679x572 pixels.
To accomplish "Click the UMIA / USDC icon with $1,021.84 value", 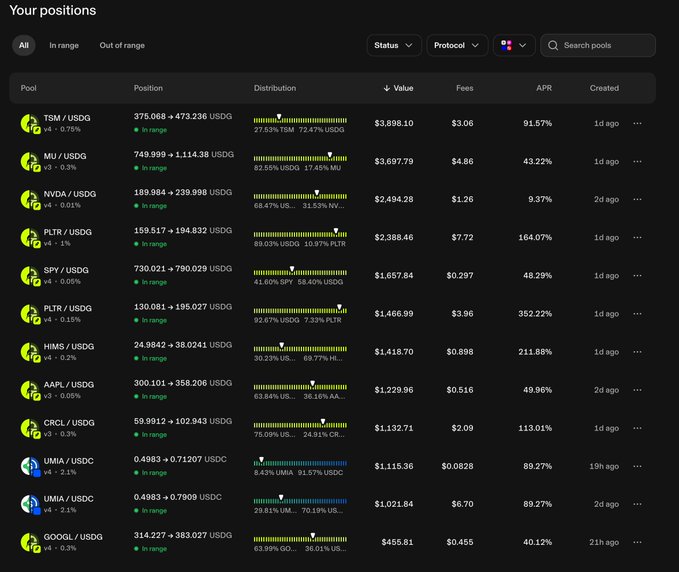I will (30, 505).
